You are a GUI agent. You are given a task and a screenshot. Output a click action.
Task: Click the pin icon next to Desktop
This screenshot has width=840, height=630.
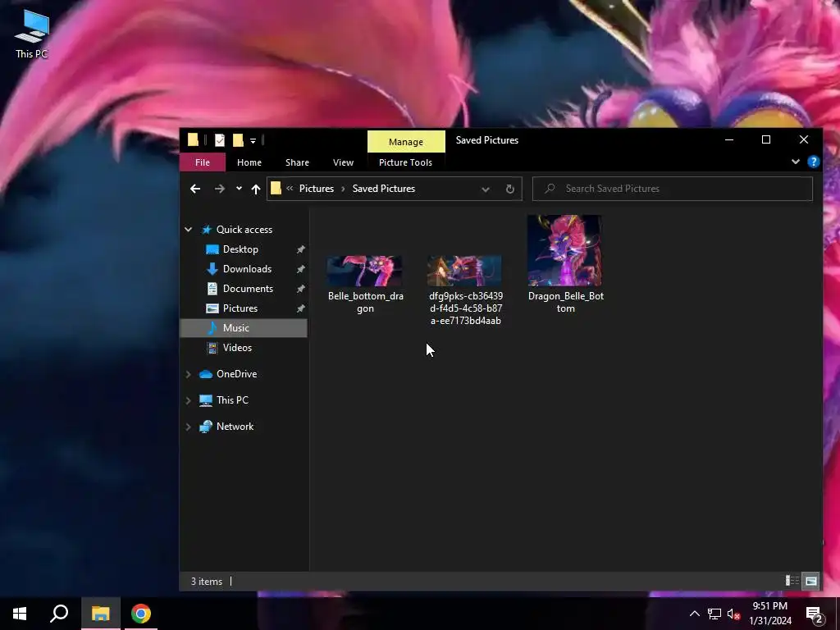[300, 249]
